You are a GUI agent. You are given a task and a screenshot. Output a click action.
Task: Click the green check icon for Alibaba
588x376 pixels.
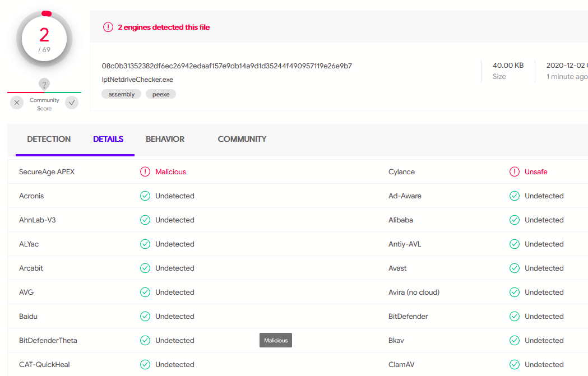[515, 220]
